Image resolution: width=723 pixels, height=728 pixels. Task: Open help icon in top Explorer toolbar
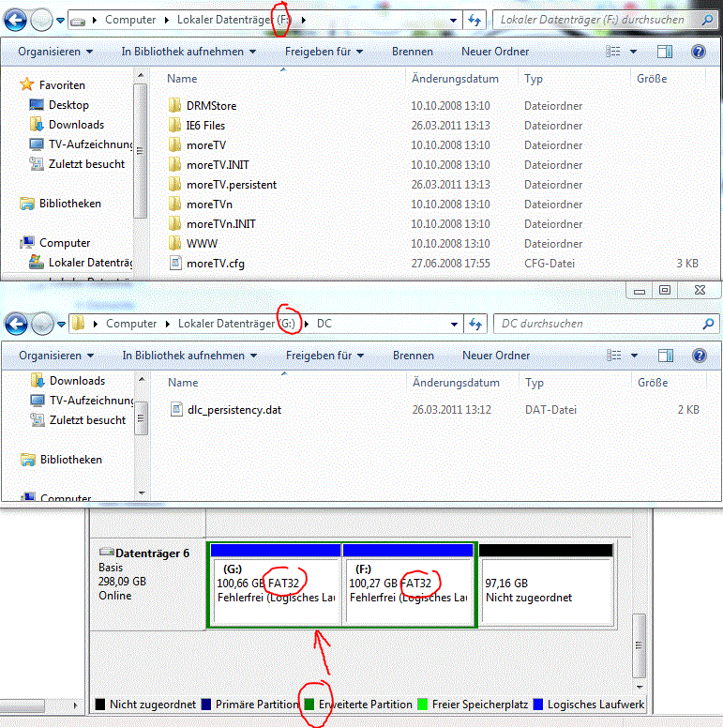point(699,52)
